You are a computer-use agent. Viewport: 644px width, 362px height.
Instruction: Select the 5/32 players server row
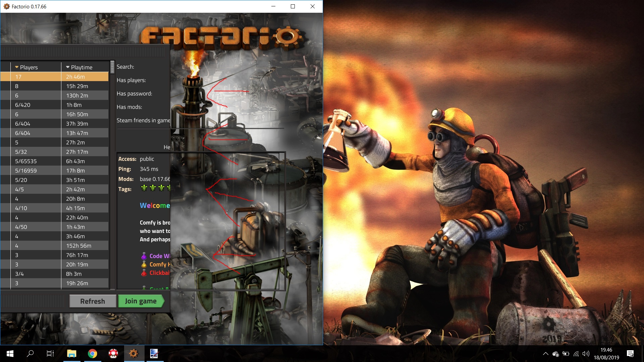click(x=54, y=152)
